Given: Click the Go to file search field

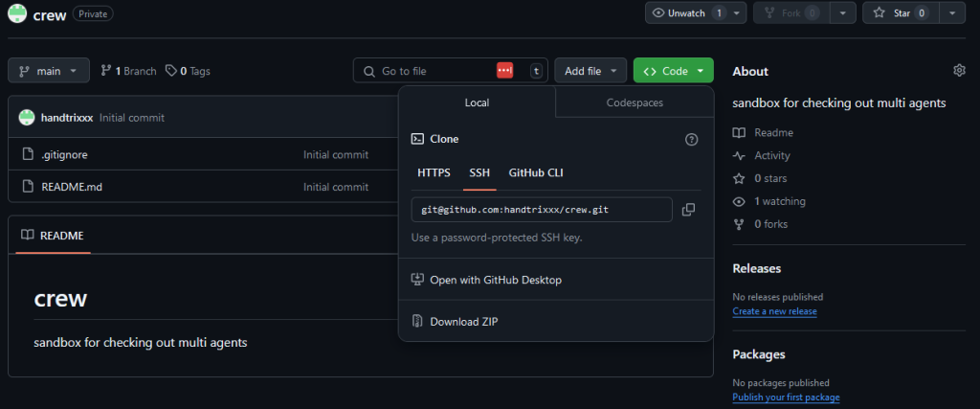Looking at the screenshot, I should 435,71.
